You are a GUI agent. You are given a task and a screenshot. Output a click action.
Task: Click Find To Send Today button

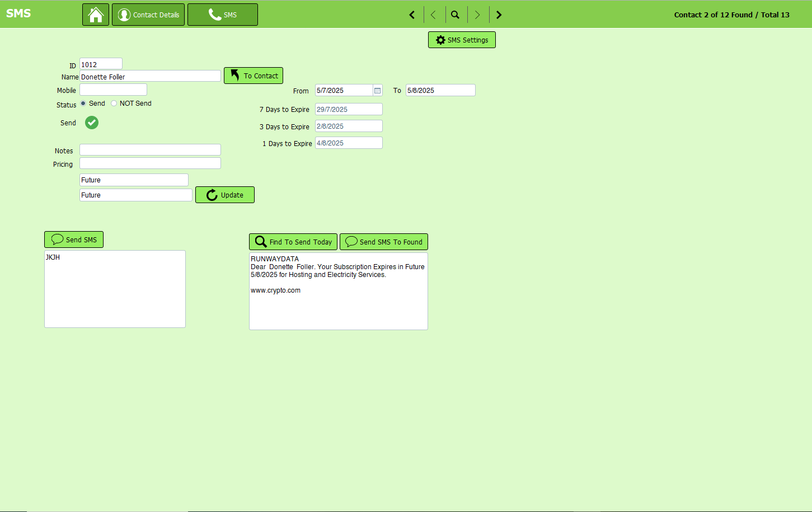[293, 242]
